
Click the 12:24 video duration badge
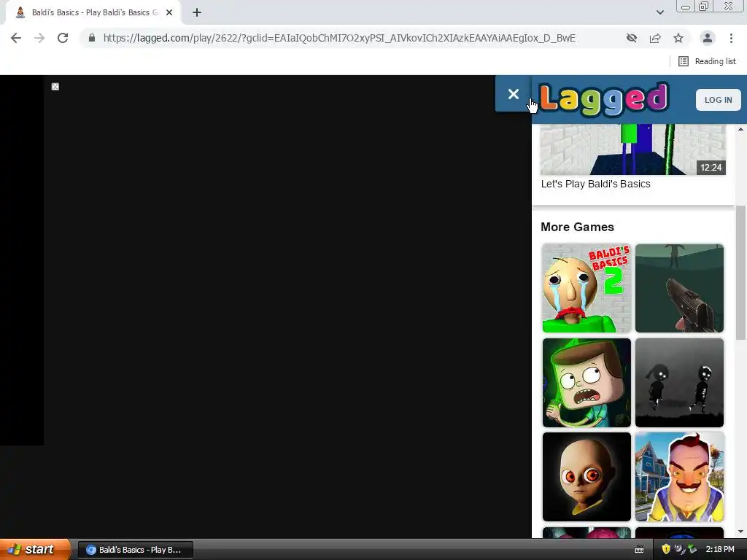pos(711,167)
